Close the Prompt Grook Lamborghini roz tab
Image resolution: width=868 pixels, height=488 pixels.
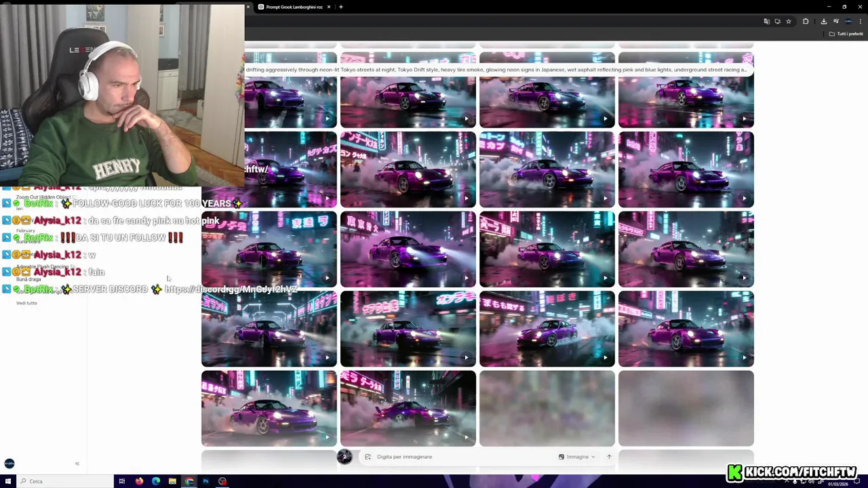(329, 7)
